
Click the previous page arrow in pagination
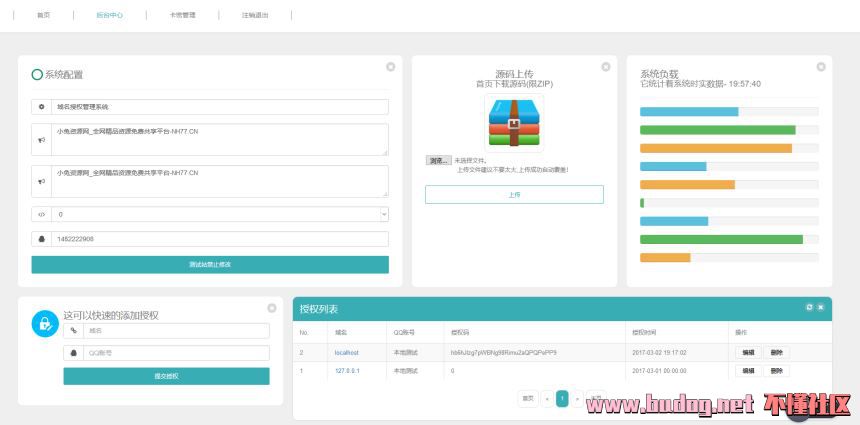pyautogui.click(x=546, y=399)
